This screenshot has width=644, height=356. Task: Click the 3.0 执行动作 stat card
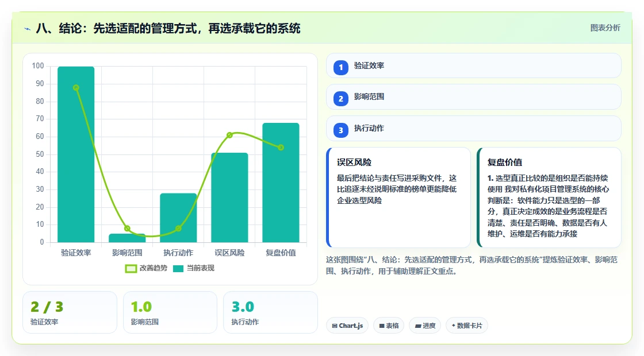coord(271,312)
